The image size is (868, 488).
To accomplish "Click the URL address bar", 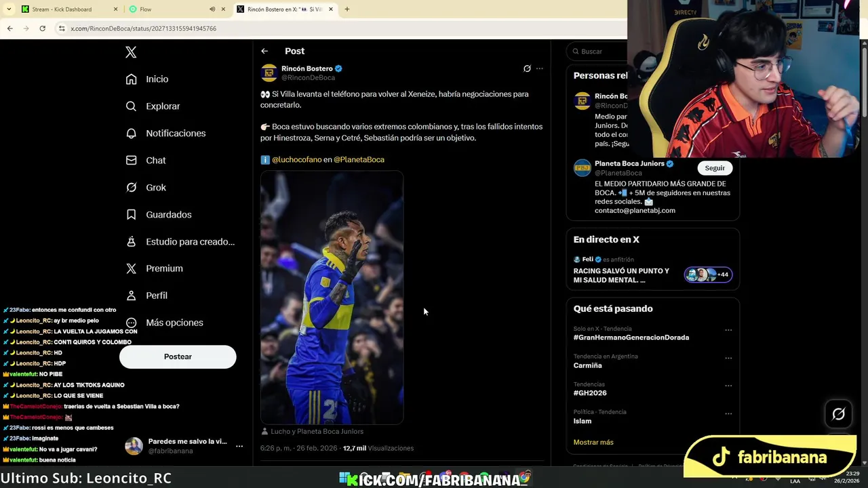I will coord(339,28).
